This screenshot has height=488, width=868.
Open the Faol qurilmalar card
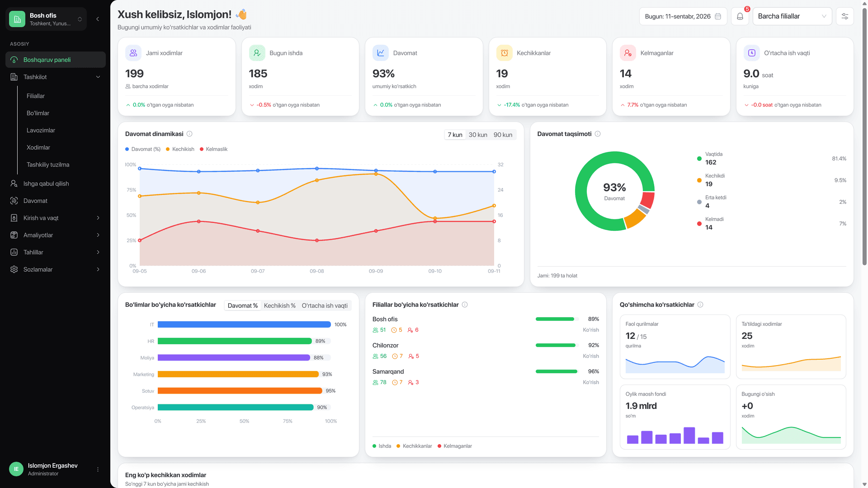click(x=675, y=347)
